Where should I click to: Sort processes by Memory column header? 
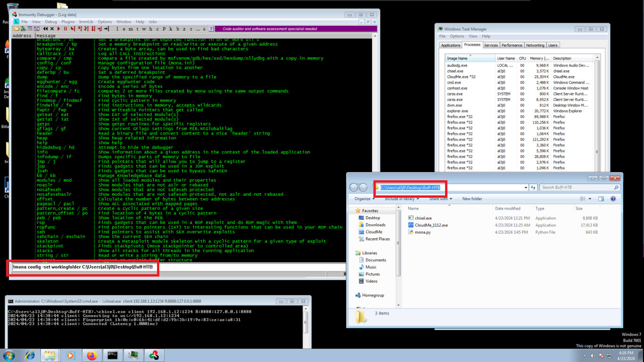(x=539, y=58)
